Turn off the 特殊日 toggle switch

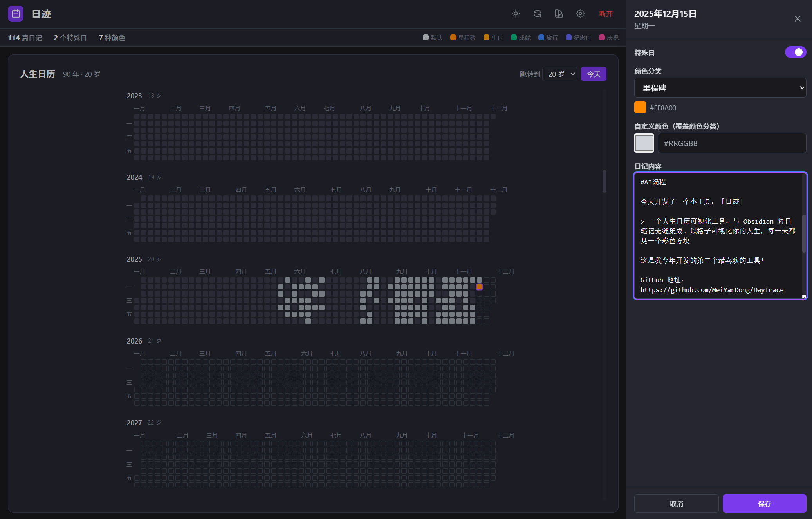[x=795, y=52]
